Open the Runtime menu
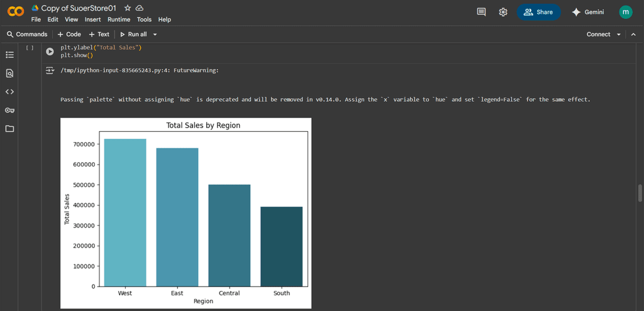Viewport: 644px width, 311px height. [119, 19]
